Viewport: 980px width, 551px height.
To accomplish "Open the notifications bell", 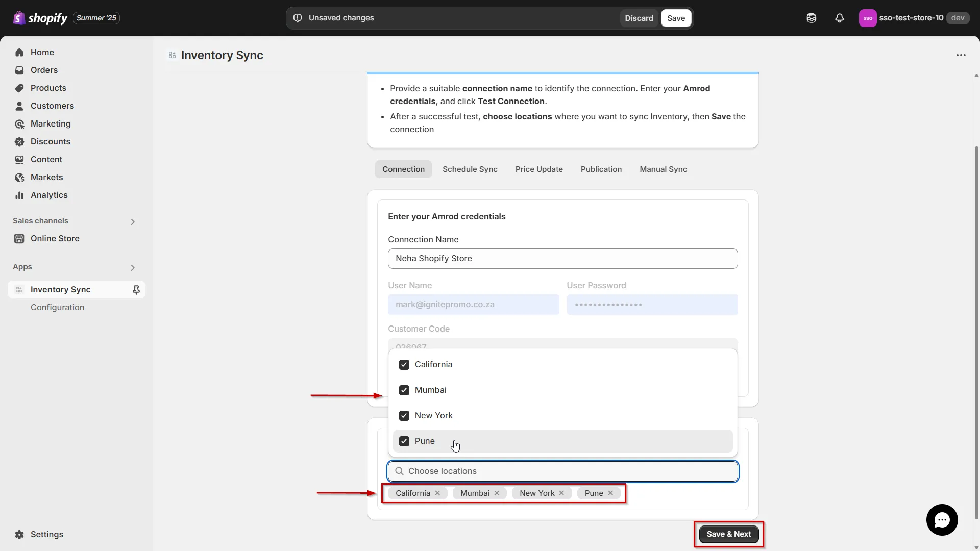I will (839, 18).
